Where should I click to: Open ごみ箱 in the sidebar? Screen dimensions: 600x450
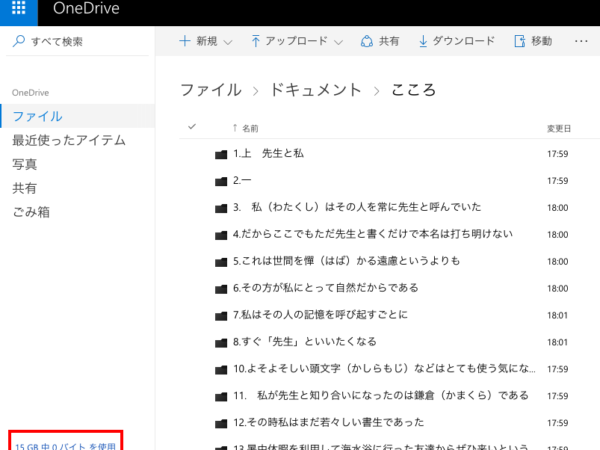point(31,212)
